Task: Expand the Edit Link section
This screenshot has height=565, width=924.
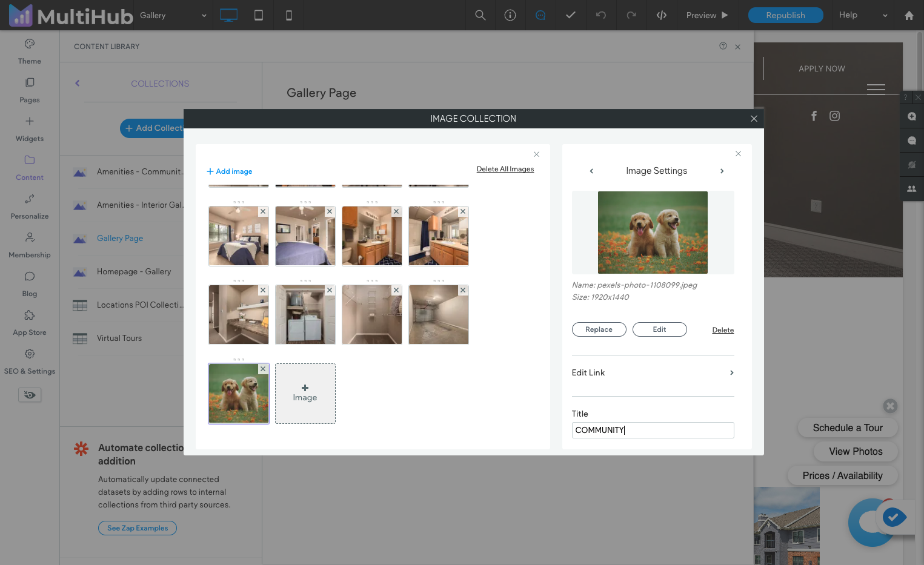Action: (x=653, y=373)
